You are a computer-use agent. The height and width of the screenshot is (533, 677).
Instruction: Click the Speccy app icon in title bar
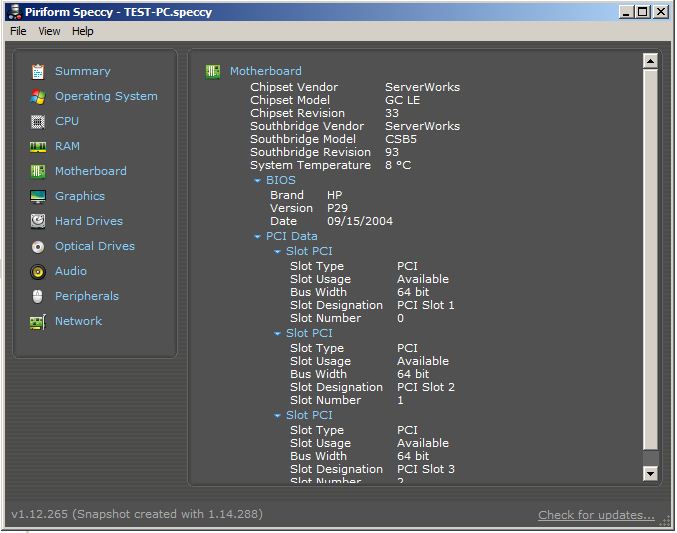(15, 12)
